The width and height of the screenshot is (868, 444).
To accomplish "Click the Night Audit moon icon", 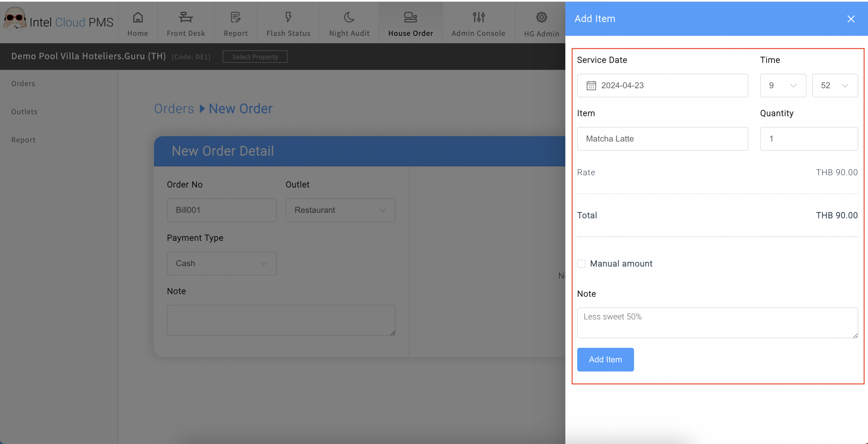I will pos(349,17).
